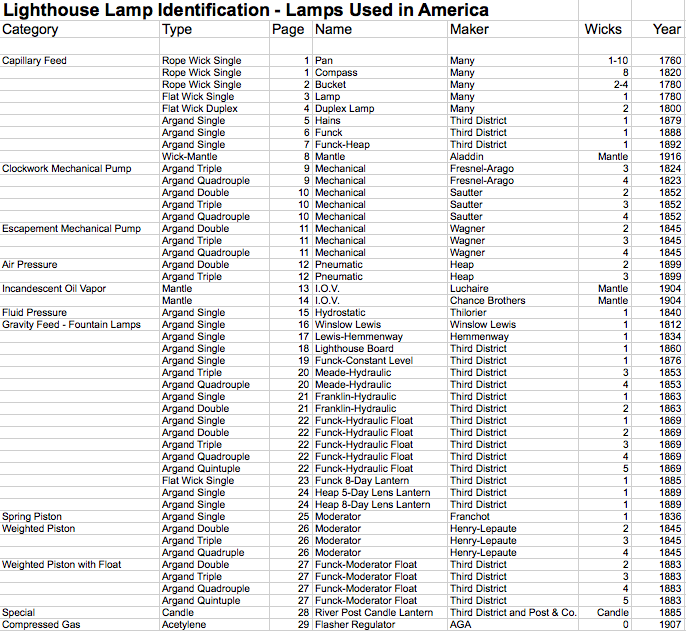Select the Category column header cell

(x=80, y=29)
